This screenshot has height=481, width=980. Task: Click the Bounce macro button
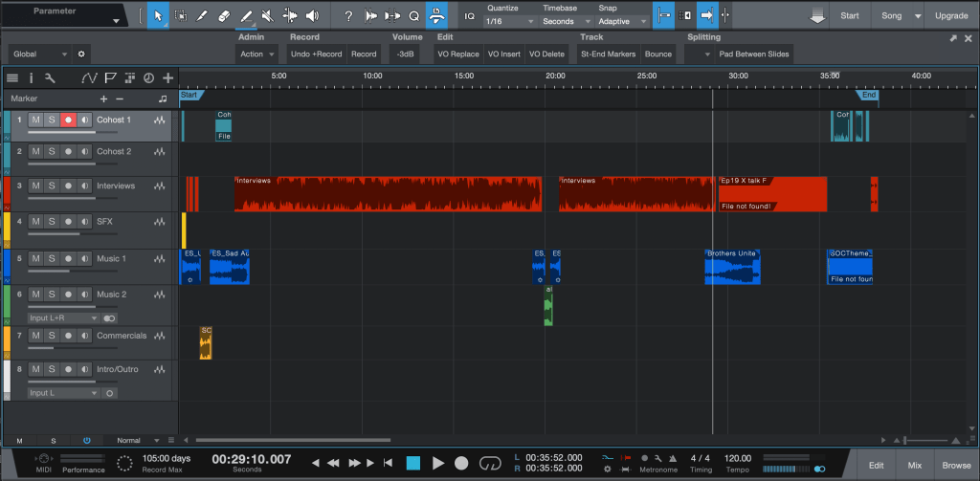pos(657,55)
